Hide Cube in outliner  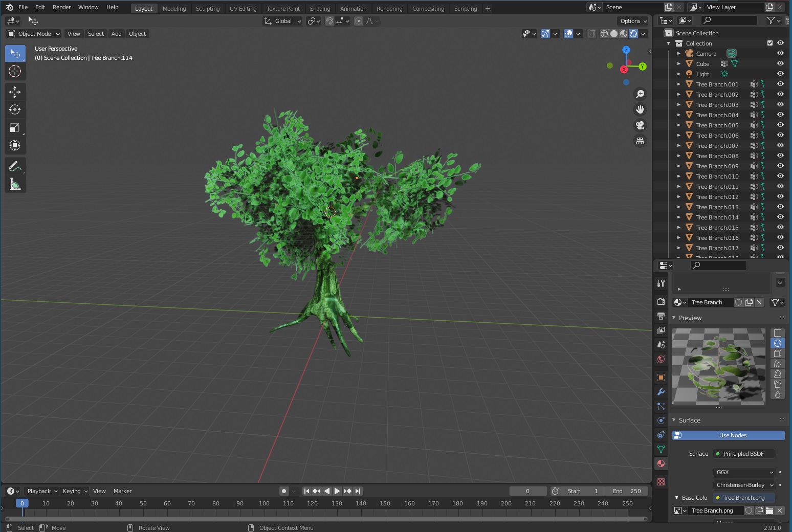[780, 63]
